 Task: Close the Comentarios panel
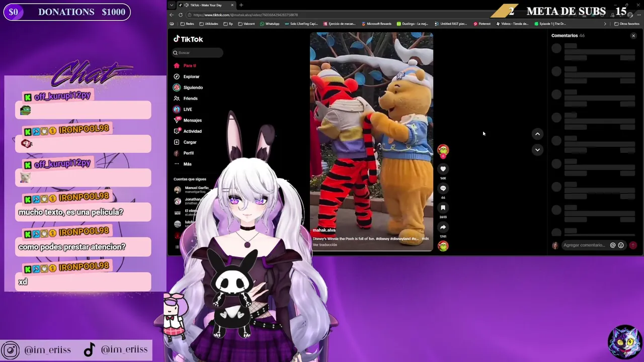[x=633, y=36]
